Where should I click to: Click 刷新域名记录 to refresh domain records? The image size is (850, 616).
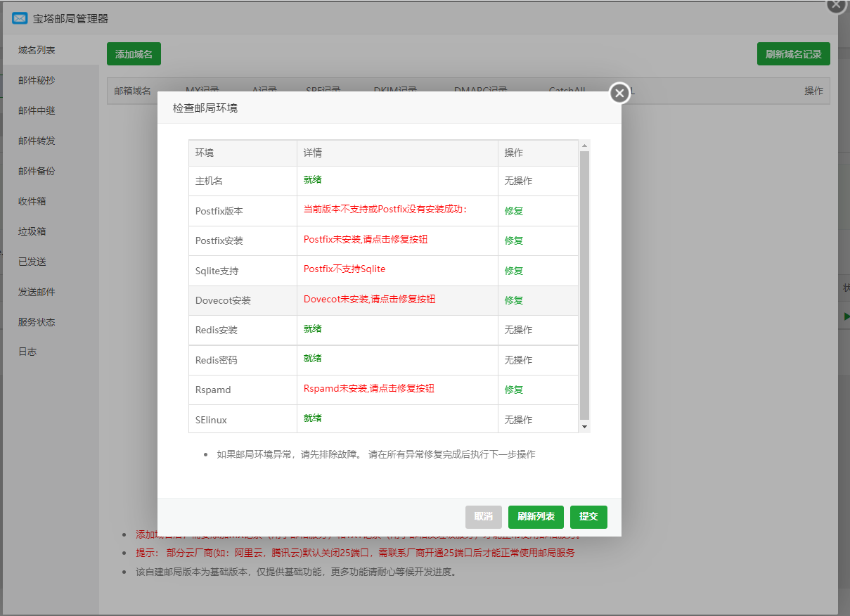coord(793,53)
